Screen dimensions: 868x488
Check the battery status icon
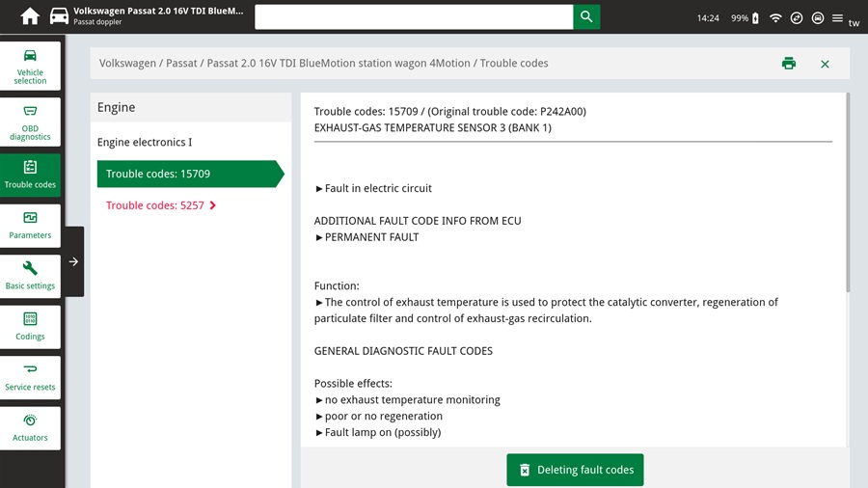(x=755, y=17)
